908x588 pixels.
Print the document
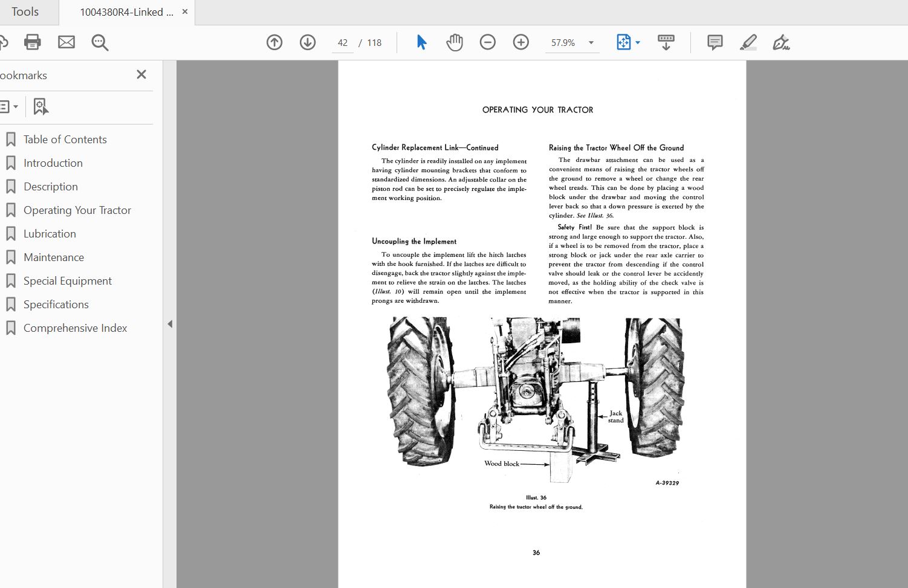pyautogui.click(x=32, y=42)
